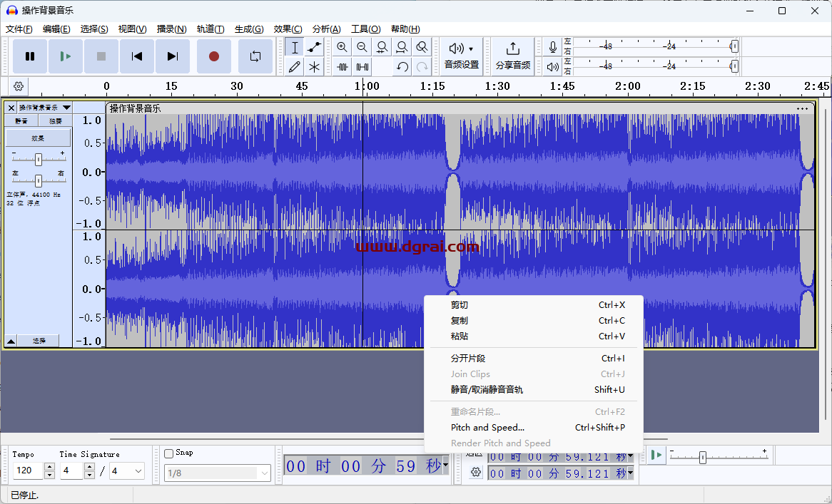Select the Multi-tool asterisk icon
The image size is (832, 504).
click(314, 67)
